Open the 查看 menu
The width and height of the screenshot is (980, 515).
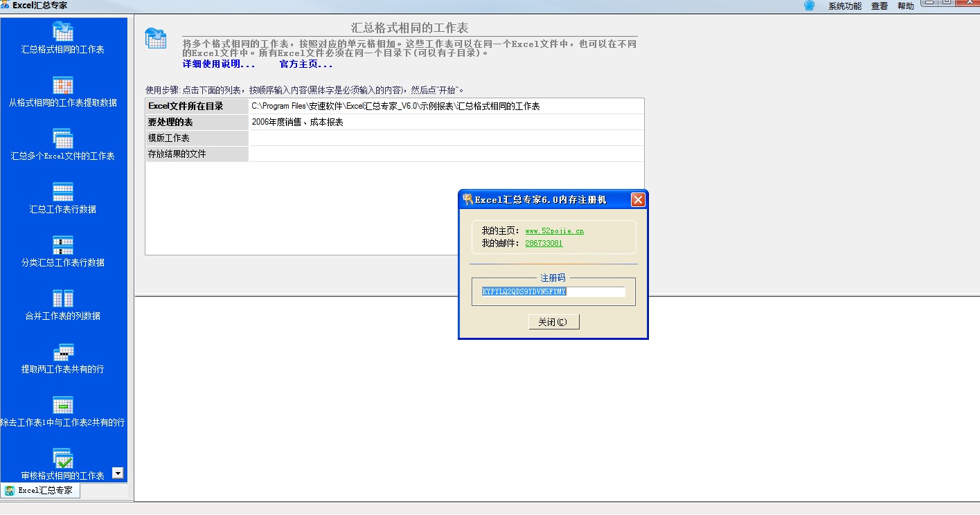pyautogui.click(x=878, y=6)
